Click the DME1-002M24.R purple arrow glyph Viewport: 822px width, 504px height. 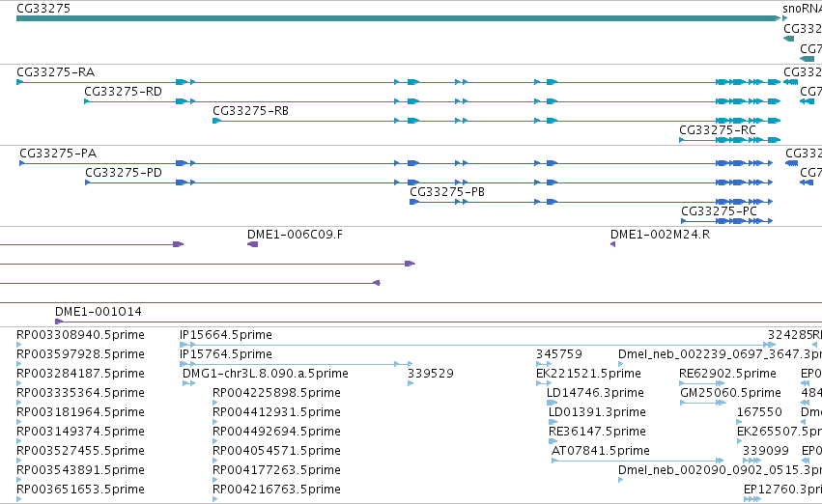tap(612, 244)
